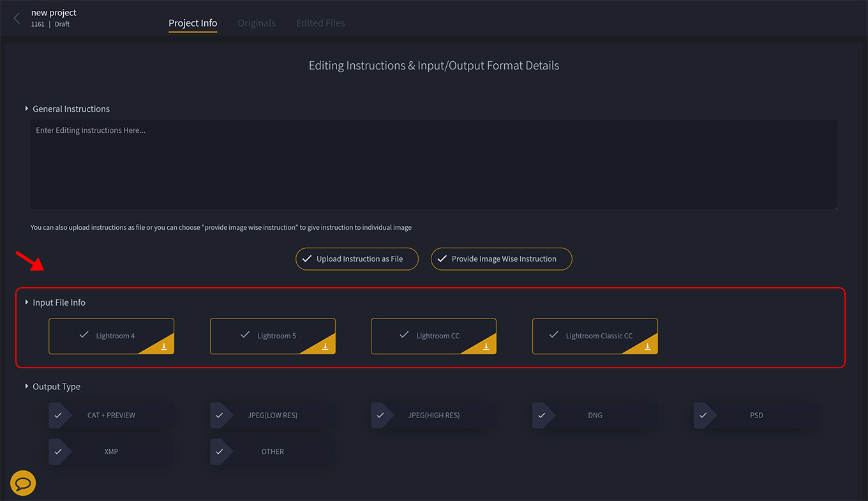Viewport: 868px width, 501px height.
Task: Click the back arrow next to new project
Action: [16, 18]
